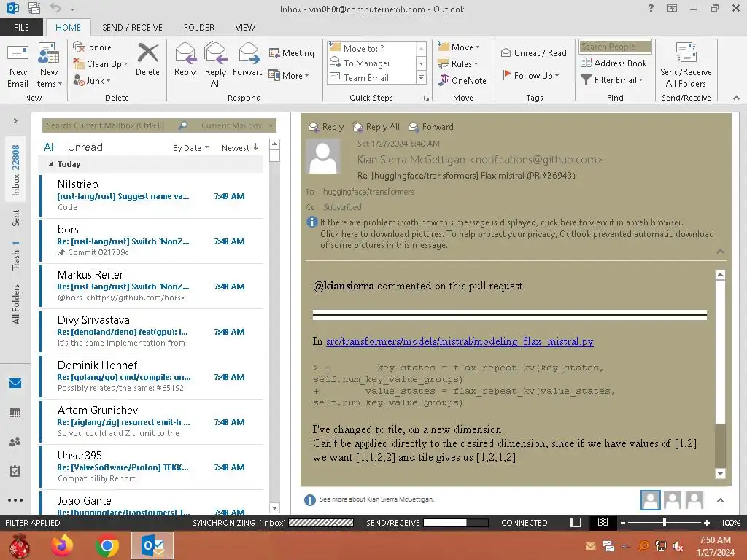747x560 pixels.
Task: Toggle Unread/Read status
Action: pyautogui.click(x=533, y=52)
